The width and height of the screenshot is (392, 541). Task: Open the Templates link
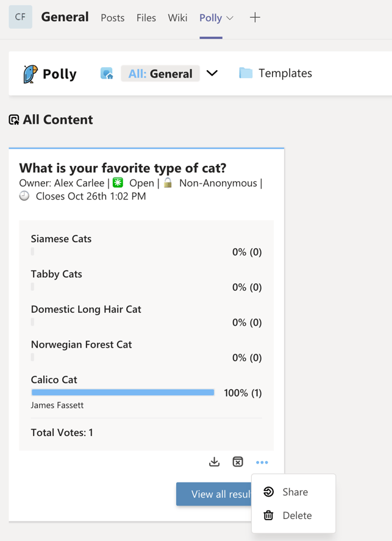point(285,73)
